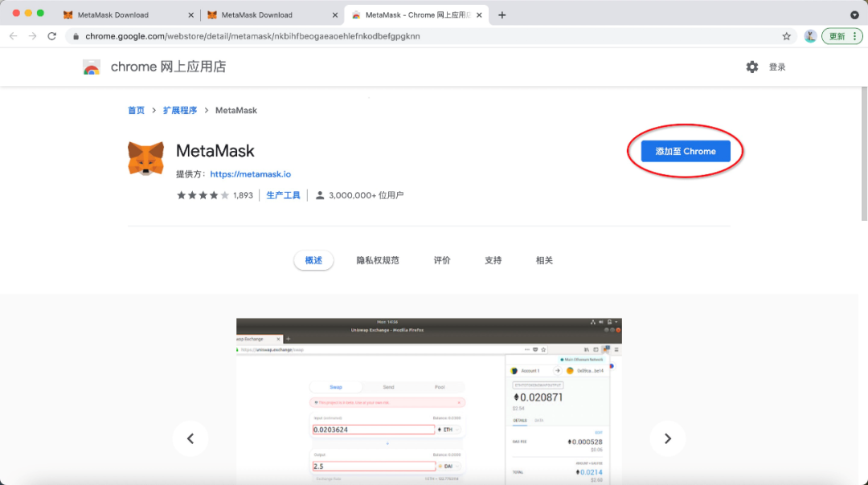Screen dimensions: 868x485
Task: Click the padlock site info icon
Action: coord(76,36)
